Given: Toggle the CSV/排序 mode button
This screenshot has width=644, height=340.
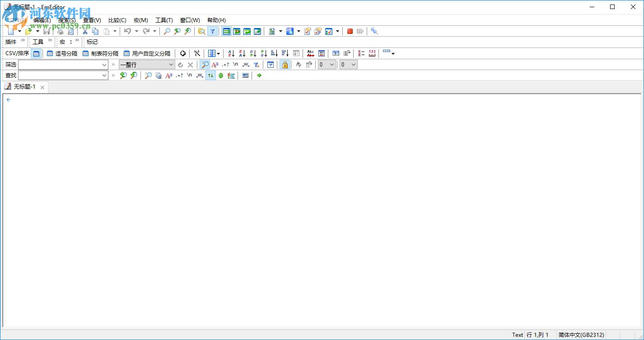Looking at the screenshot, I should click(x=36, y=53).
